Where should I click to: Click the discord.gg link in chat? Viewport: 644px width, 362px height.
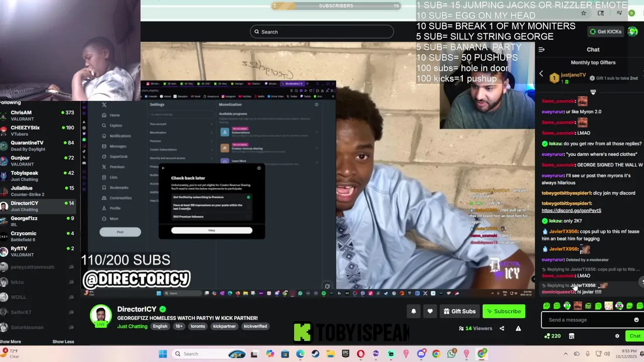[x=571, y=211]
